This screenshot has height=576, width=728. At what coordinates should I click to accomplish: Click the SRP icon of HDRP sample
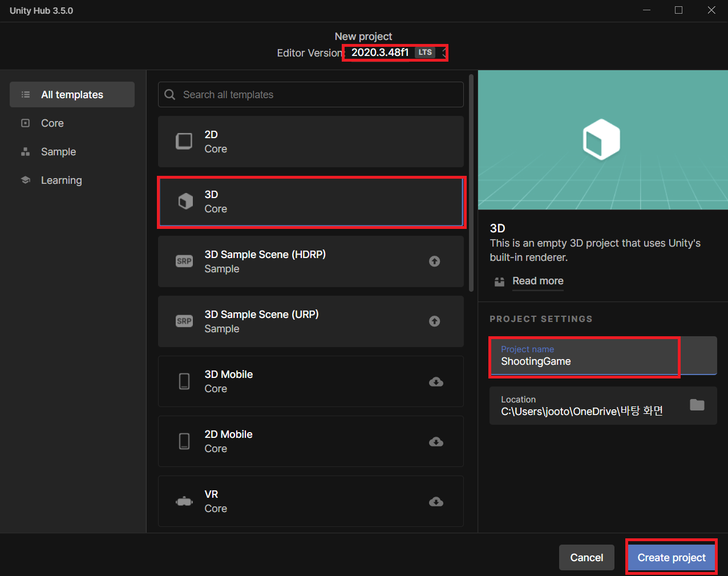tap(184, 261)
